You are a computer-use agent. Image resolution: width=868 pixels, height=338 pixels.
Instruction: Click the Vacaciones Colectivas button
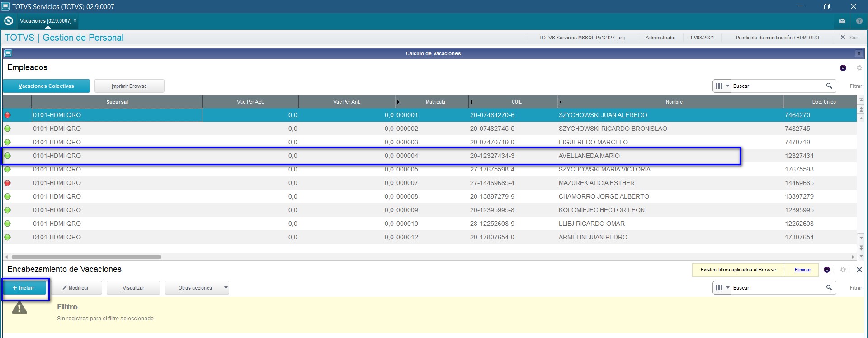click(46, 86)
